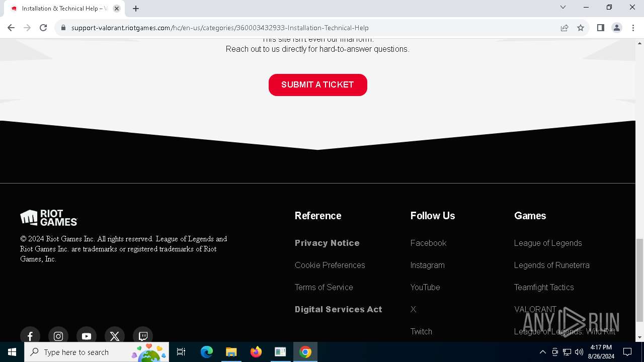Open the Legends of Runeterra link

click(552, 265)
